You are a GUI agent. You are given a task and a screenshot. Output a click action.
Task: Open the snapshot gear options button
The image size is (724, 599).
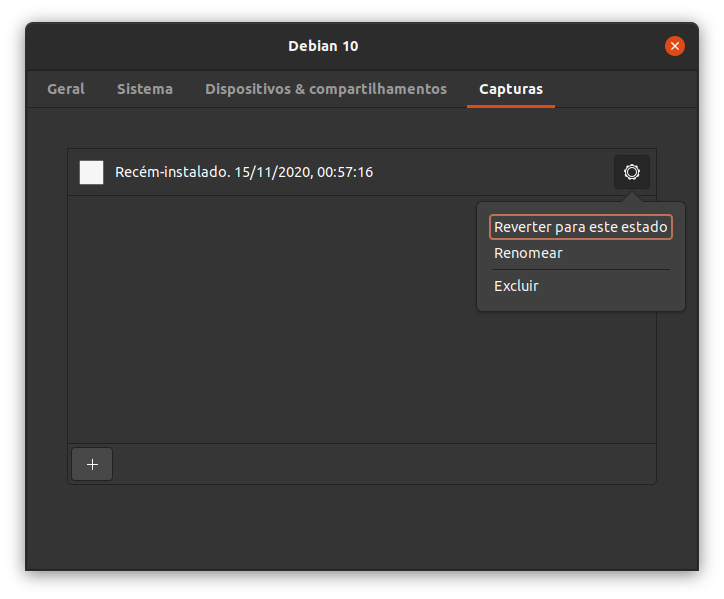coord(632,172)
